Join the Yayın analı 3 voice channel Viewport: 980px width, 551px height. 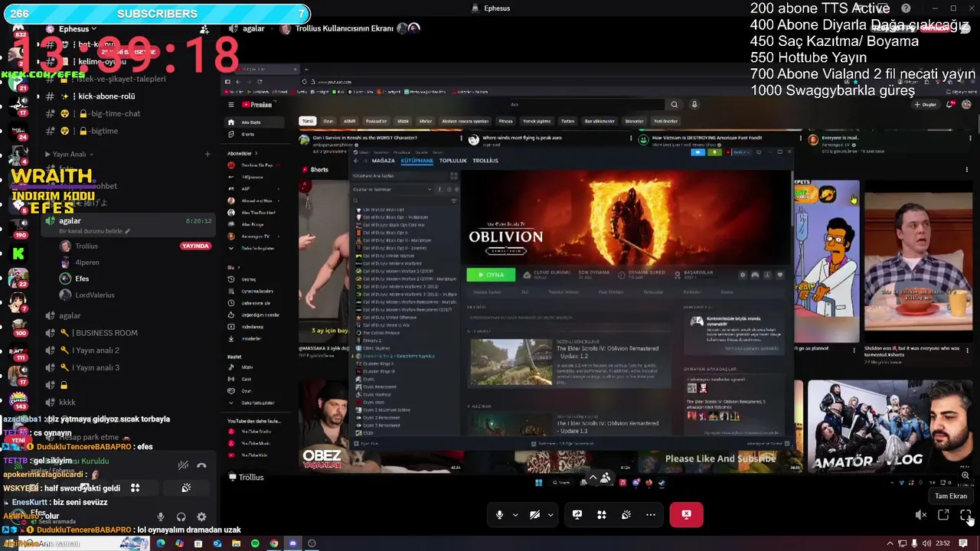pyautogui.click(x=95, y=367)
